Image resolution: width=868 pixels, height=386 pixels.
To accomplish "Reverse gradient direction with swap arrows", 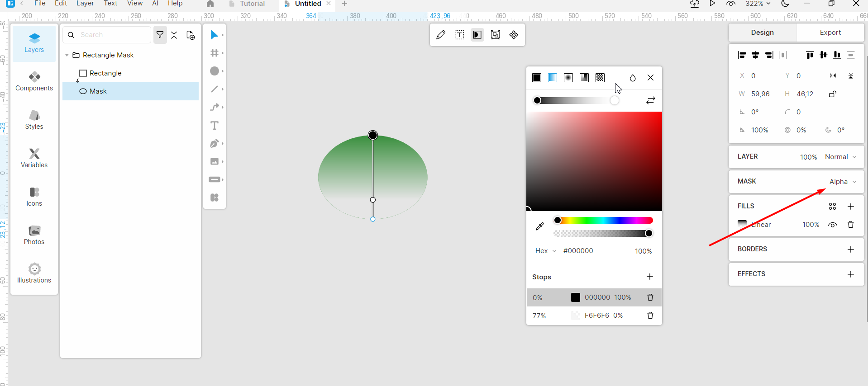I will point(650,100).
